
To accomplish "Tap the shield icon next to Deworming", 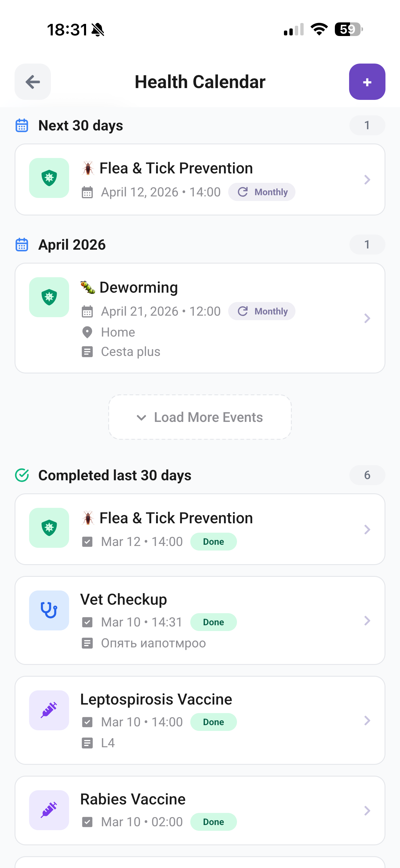I will [49, 297].
